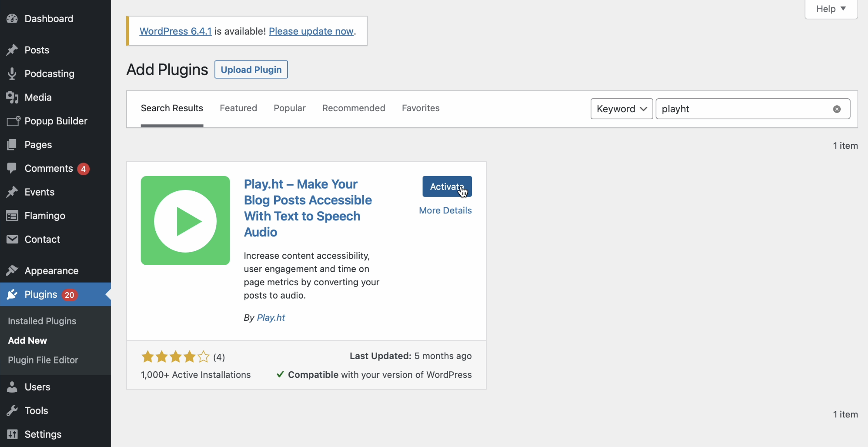Click the Plugins update count badge 20

click(70, 295)
